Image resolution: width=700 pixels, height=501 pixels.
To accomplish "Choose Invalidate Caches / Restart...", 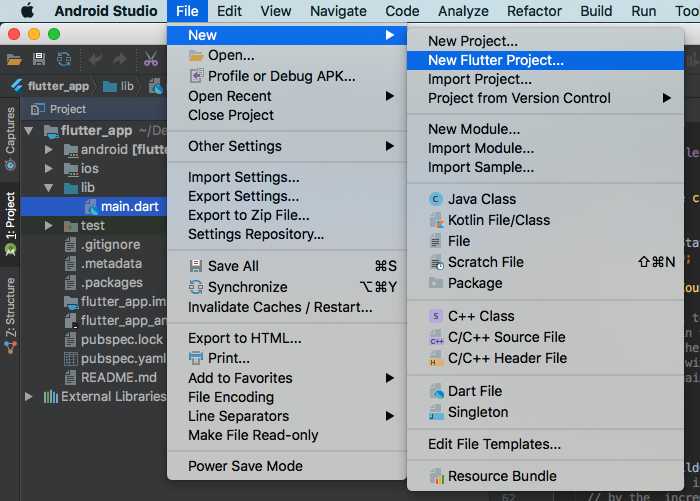I will tap(286, 307).
